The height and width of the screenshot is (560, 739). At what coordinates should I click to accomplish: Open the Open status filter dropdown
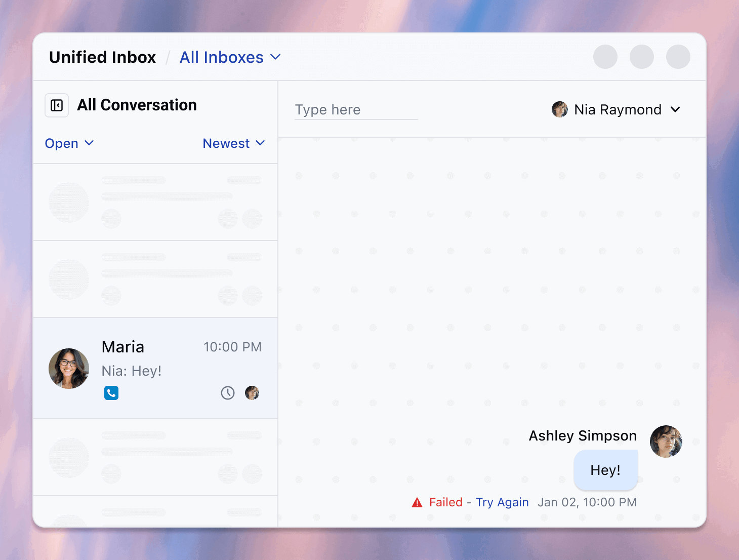coord(69,143)
